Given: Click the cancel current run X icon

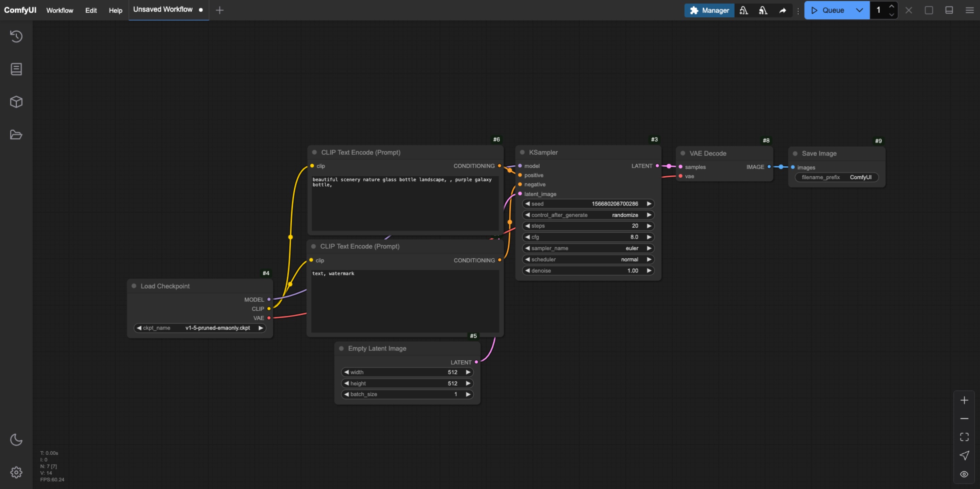Looking at the screenshot, I should (909, 10).
